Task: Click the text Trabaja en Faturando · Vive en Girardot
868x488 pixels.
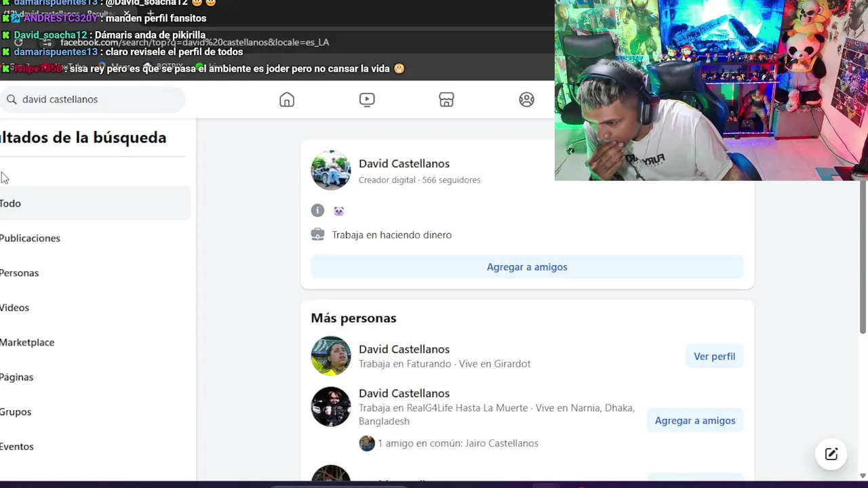Action: (x=444, y=364)
